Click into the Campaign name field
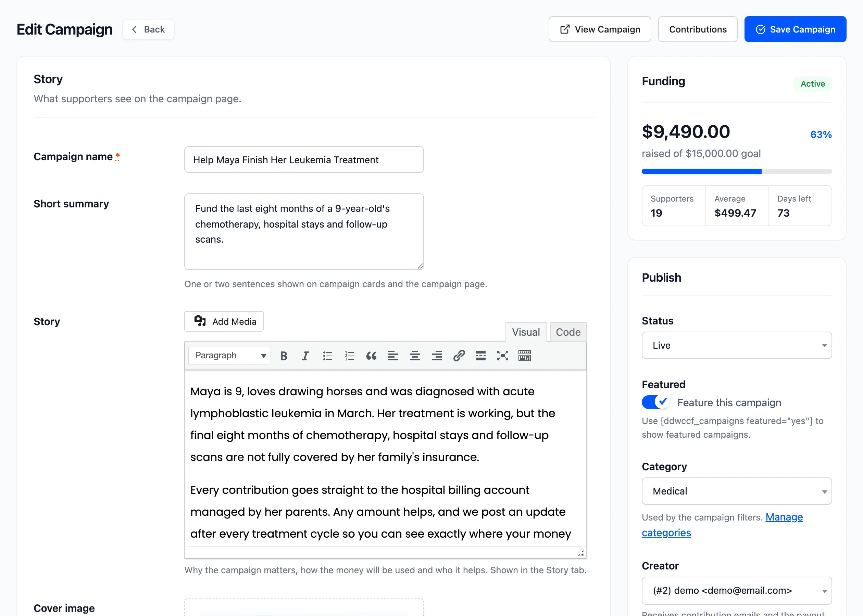The image size is (863, 616). (304, 160)
